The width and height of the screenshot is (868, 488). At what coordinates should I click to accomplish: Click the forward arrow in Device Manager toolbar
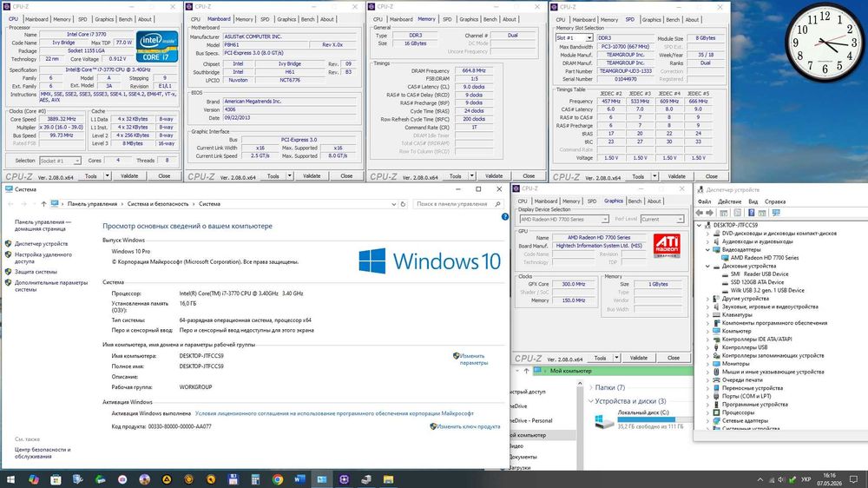[710, 213]
